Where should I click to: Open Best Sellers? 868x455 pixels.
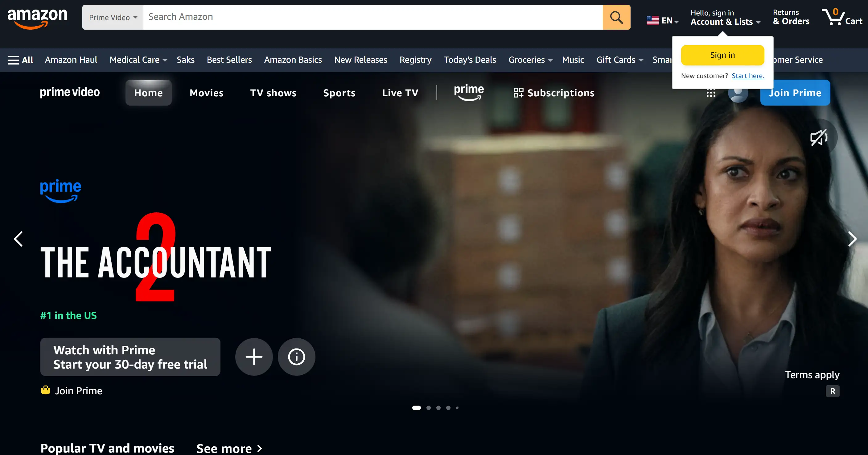(x=229, y=60)
